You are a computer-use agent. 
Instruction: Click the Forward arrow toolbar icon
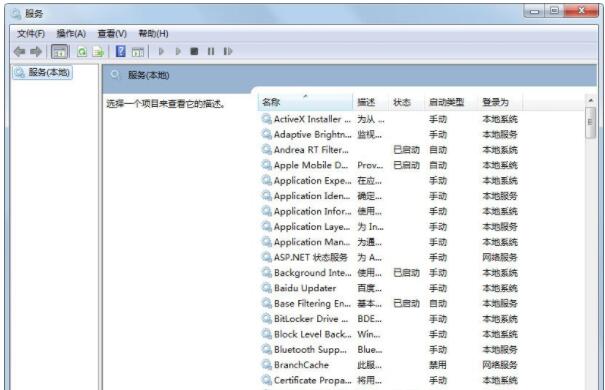point(36,51)
